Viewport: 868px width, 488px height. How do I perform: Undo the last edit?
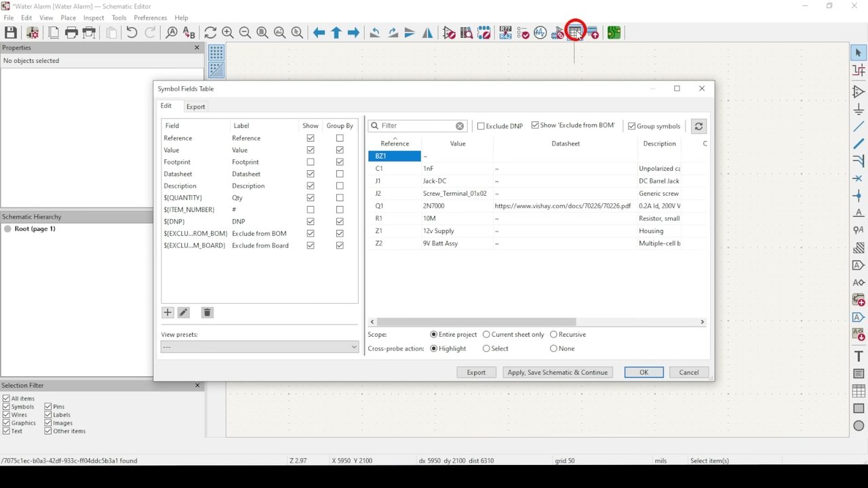(x=132, y=33)
